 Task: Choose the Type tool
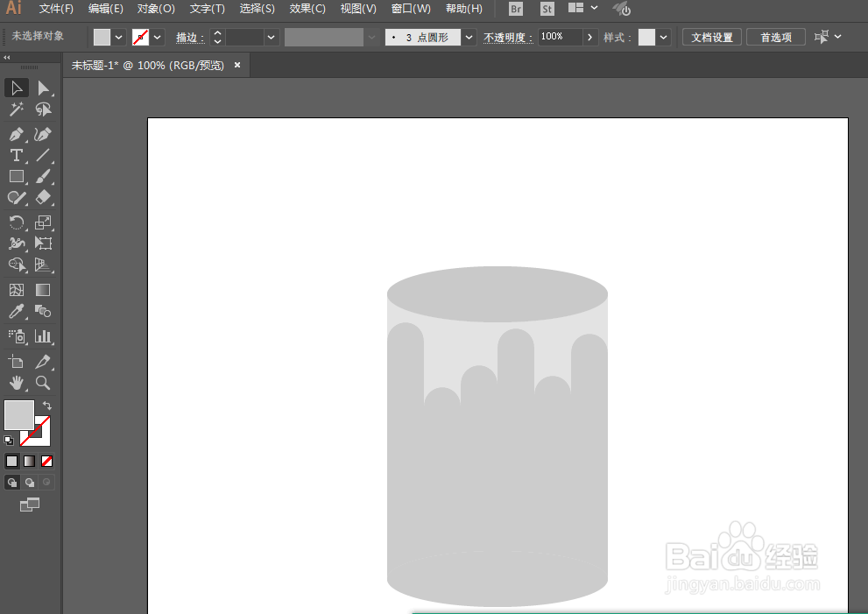pos(16,154)
